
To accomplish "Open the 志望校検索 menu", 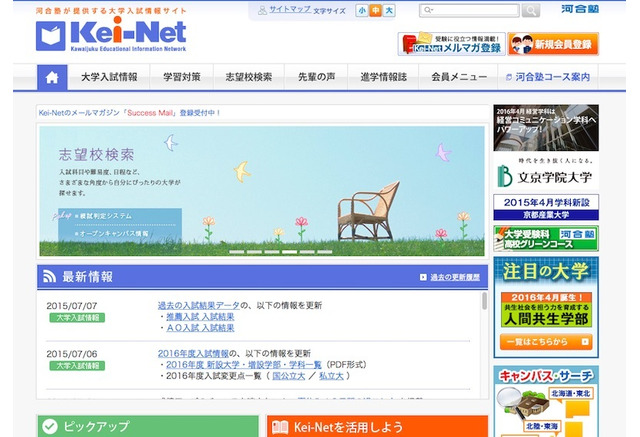I will pos(249,77).
